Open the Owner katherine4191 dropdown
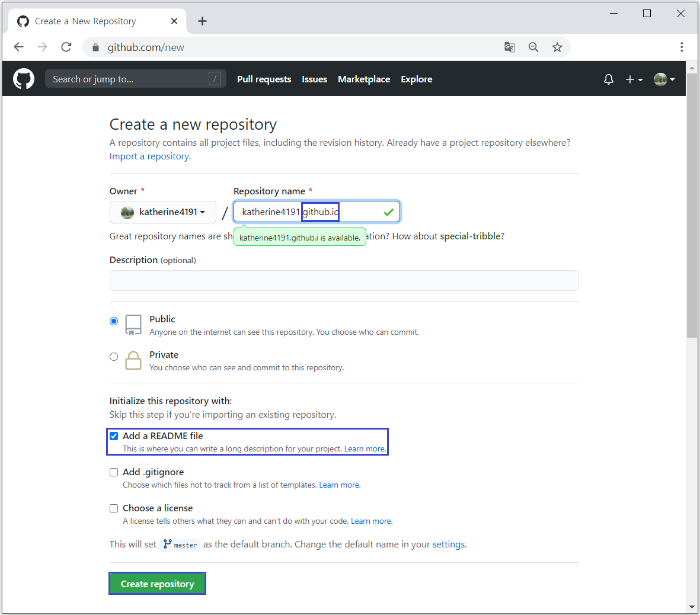The width and height of the screenshot is (700, 615). point(163,212)
